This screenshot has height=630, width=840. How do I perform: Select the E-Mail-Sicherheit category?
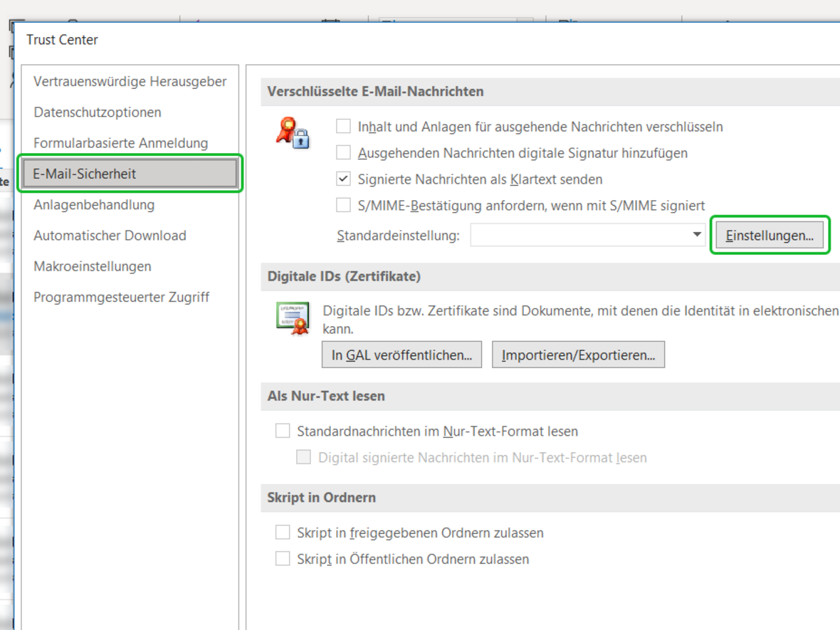130,174
